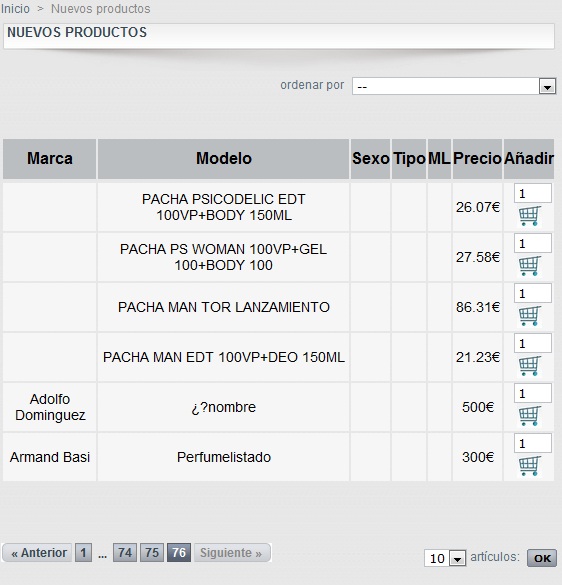Select 'PACHA MAN TOR LANZAMIENTO' model text
Image resolution: width=562 pixels, height=585 pixels.
pyautogui.click(x=224, y=307)
